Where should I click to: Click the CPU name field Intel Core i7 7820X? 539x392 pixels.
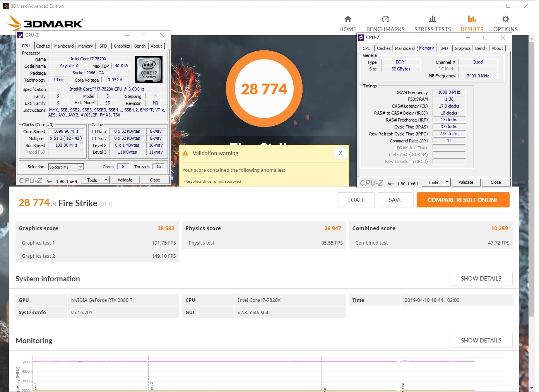tap(88, 59)
